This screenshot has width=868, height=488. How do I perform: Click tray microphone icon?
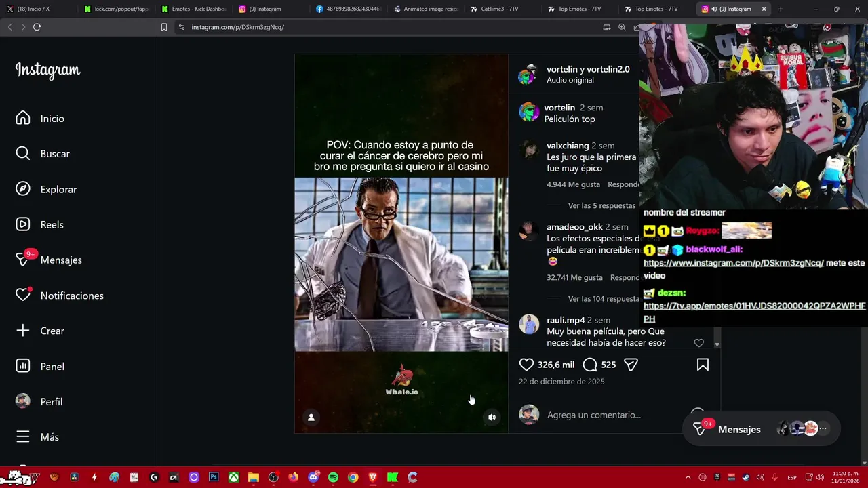pos(776,477)
